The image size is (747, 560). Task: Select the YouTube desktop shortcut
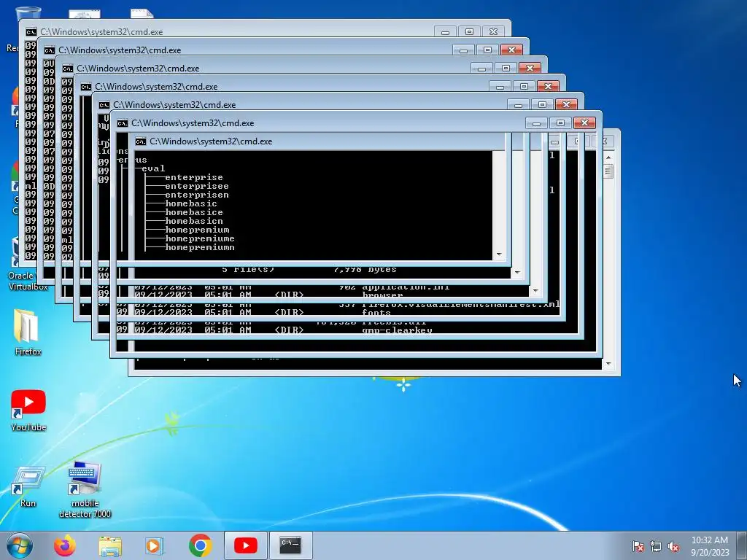(x=28, y=411)
